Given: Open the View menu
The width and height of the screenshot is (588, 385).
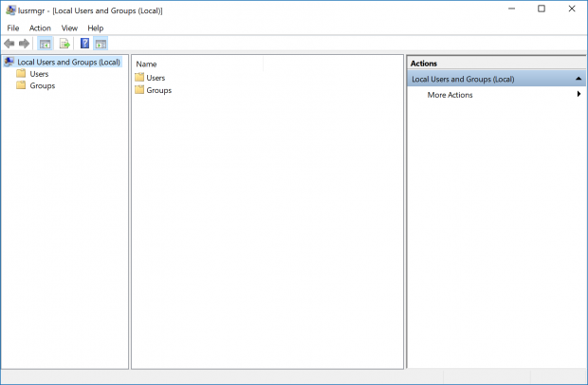Looking at the screenshot, I should tap(69, 28).
